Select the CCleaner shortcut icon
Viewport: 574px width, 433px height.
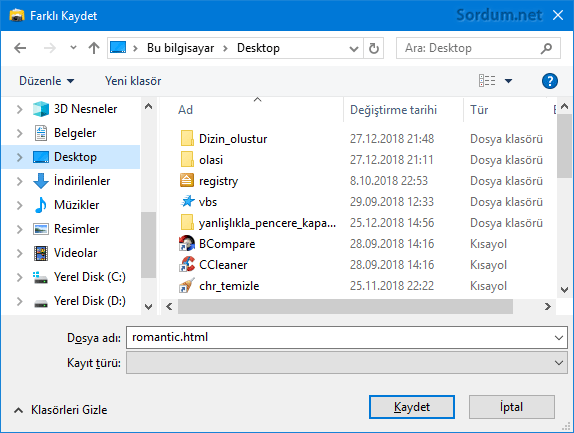click(187, 264)
